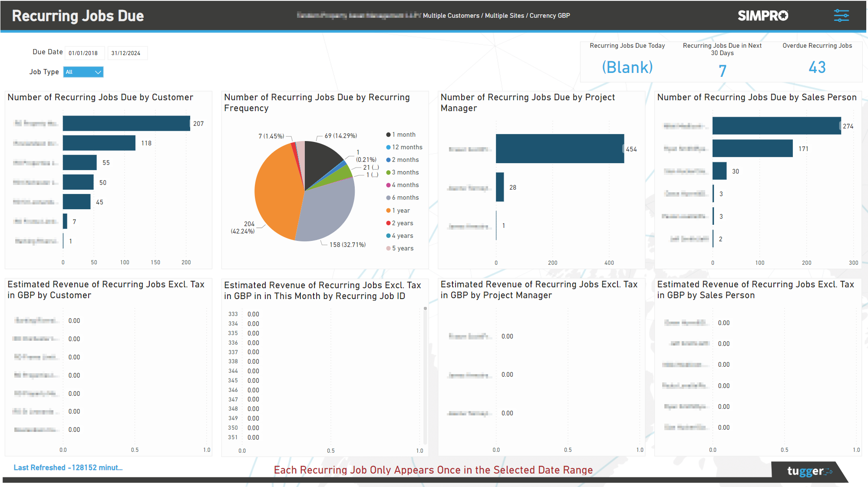Click the end Due Date field showing 31/12/2024
This screenshot has height=487, width=868.
pyautogui.click(x=127, y=53)
